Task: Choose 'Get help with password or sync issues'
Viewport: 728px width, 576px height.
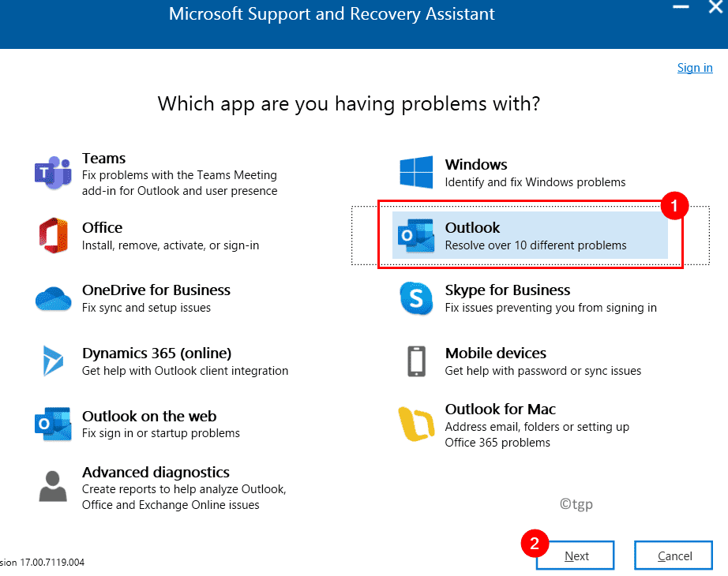Action: coord(542,371)
